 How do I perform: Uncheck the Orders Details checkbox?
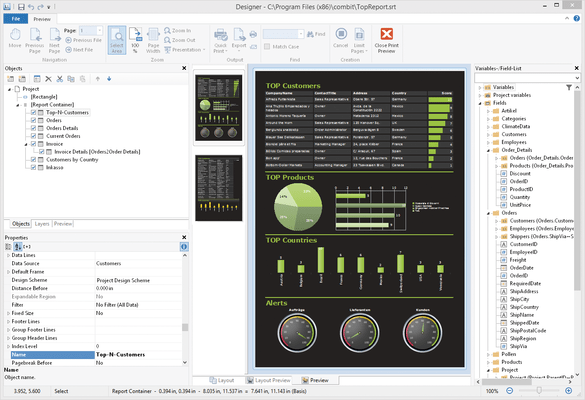[x=34, y=128]
